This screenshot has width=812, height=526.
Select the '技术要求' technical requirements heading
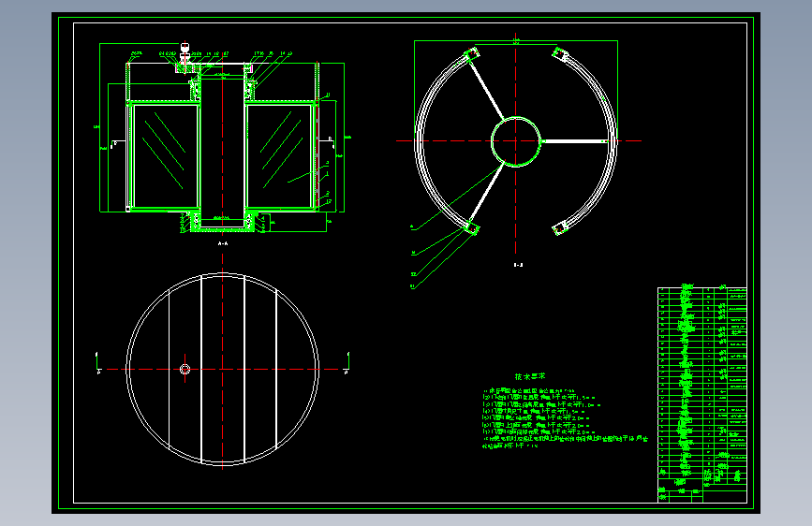[530, 376]
